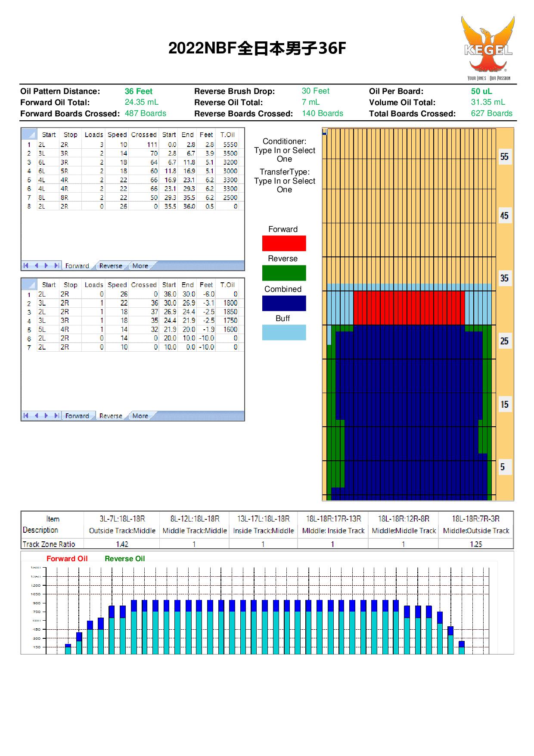The image size is (534, 756).
Task: Select T.Oil cell 3500 in upper table
Action: pos(227,153)
